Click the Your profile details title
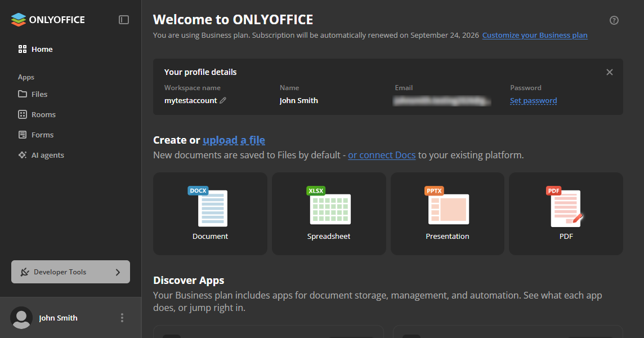644x338 pixels. tap(200, 72)
